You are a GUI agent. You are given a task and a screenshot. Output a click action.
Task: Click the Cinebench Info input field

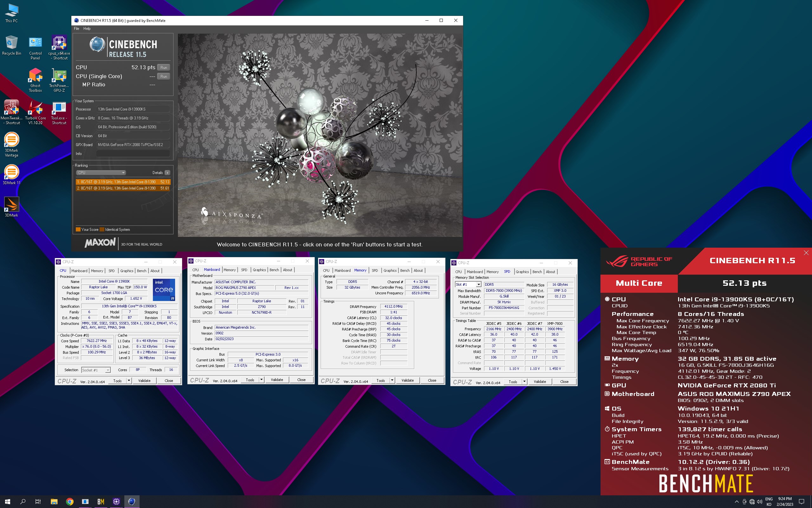133,154
